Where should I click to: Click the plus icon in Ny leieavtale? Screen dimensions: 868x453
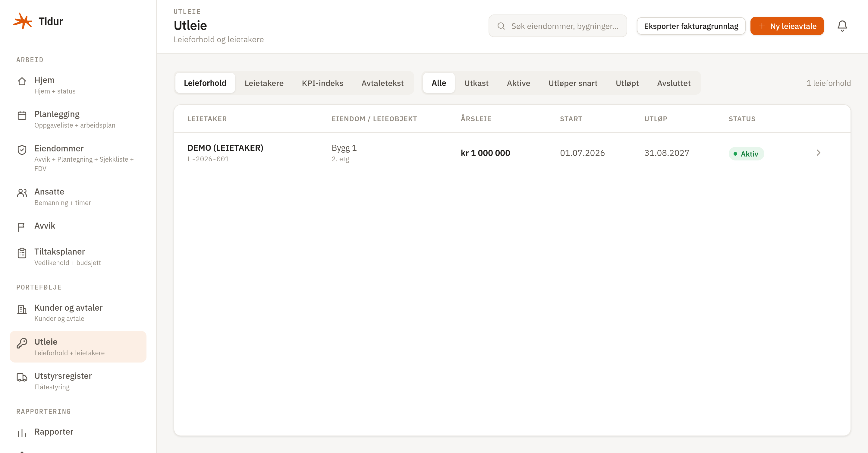[762, 26]
